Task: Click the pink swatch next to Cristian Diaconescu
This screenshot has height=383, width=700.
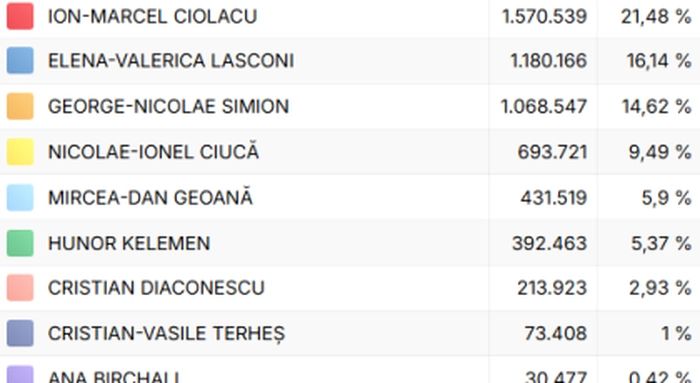Action: click(x=20, y=288)
